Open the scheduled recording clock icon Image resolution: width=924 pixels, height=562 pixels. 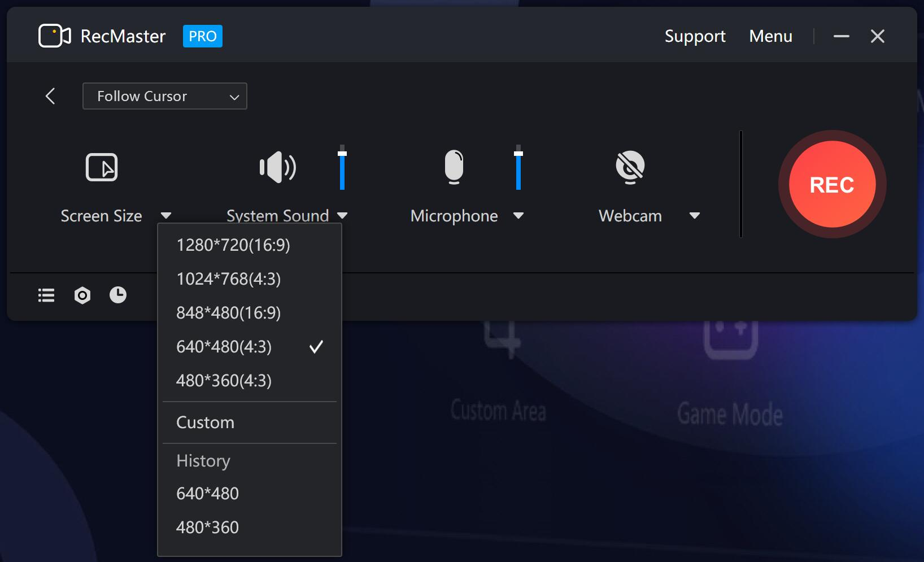(x=118, y=295)
